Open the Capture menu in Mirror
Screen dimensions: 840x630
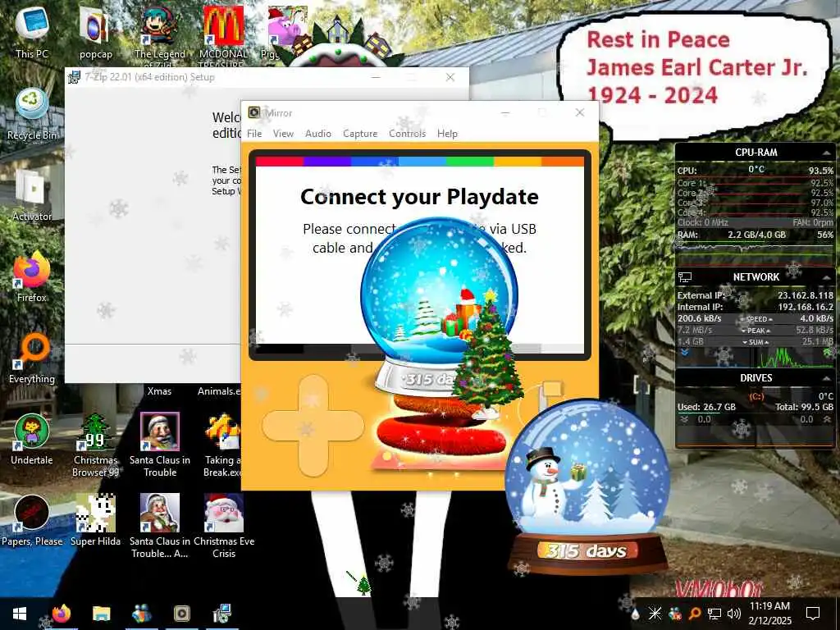[360, 134]
